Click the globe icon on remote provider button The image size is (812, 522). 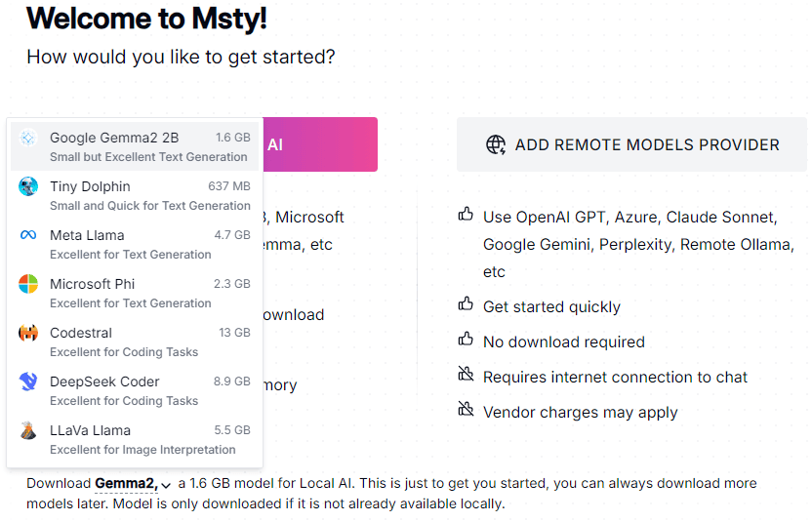496,145
